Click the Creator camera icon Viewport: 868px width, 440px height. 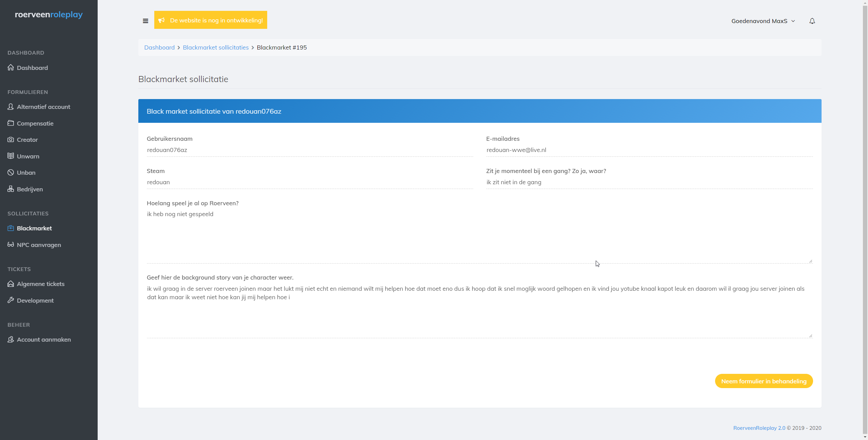11,139
